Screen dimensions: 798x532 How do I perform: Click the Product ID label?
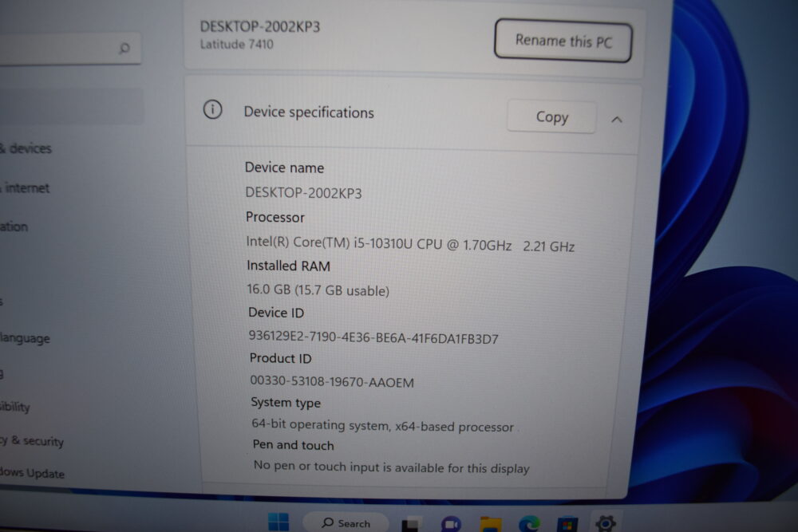tap(280, 359)
